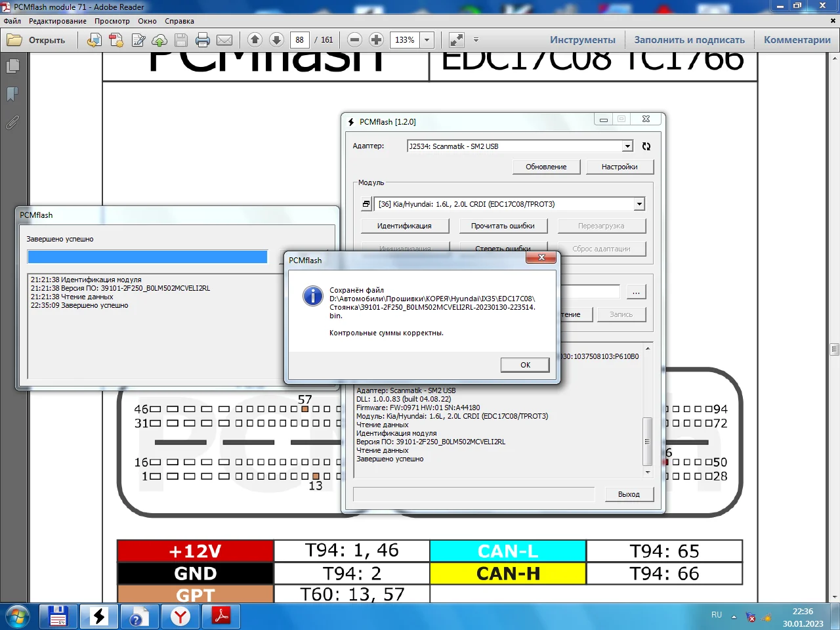Zoom out with the minus button
This screenshot has width=840, height=630.
click(354, 40)
